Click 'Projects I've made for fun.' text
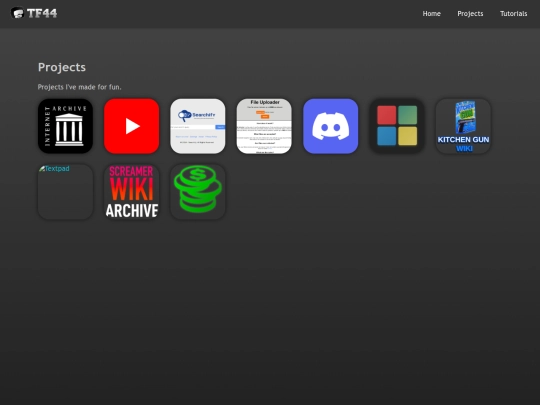 [79, 87]
